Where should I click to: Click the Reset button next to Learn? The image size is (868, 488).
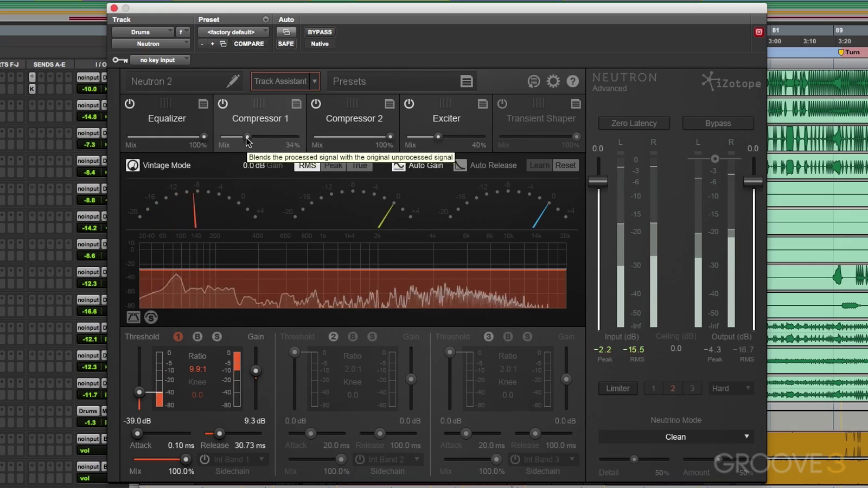(x=565, y=165)
